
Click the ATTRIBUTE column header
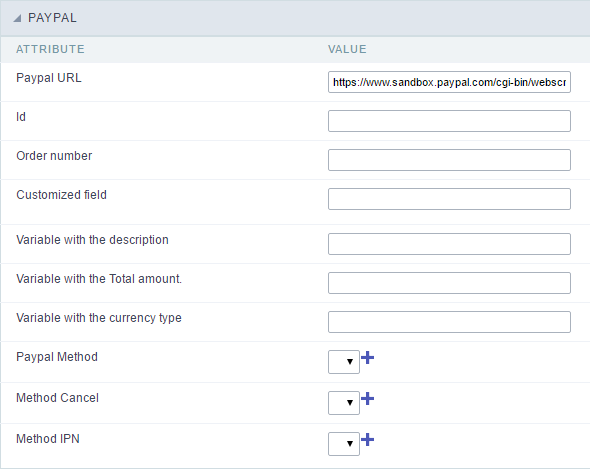(50, 49)
